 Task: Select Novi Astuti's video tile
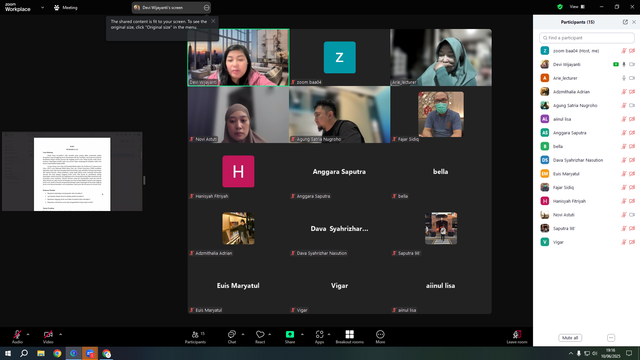pos(238,114)
